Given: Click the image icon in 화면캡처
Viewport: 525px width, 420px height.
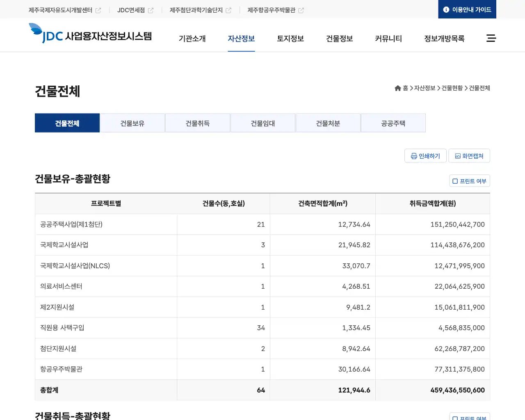Looking at the screenshot, I should click(x=458, y=156).
